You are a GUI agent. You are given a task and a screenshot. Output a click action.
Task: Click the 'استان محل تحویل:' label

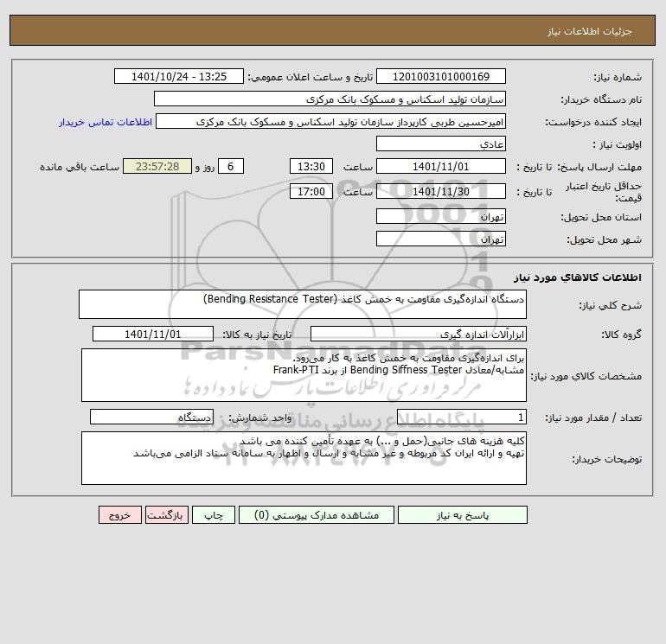click(601, 217)
